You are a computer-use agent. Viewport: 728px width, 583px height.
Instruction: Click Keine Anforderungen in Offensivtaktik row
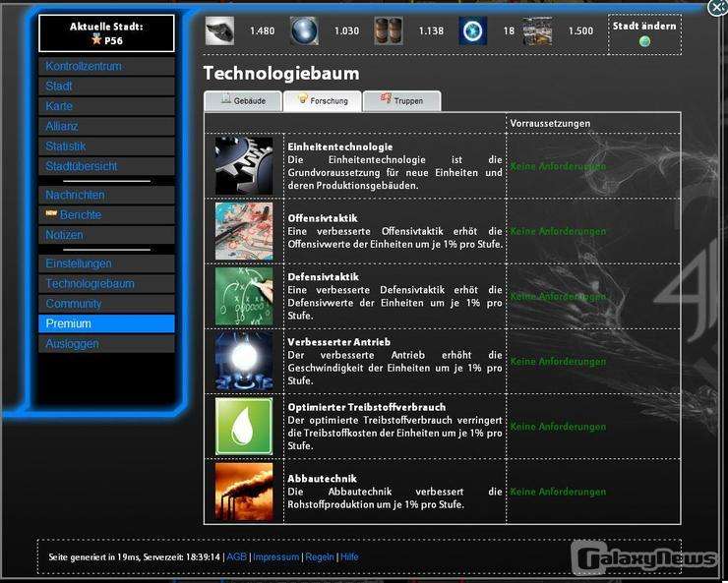(558, 231)
